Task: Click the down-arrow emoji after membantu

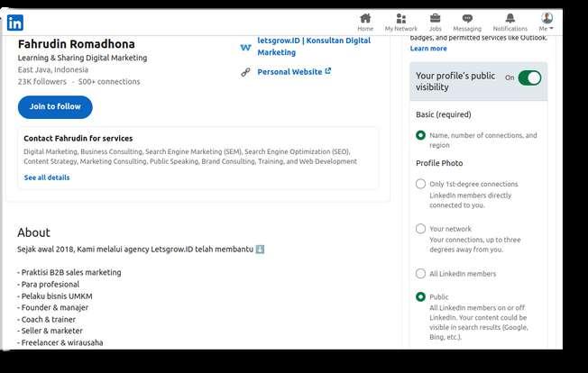Action: pos(260,250)
